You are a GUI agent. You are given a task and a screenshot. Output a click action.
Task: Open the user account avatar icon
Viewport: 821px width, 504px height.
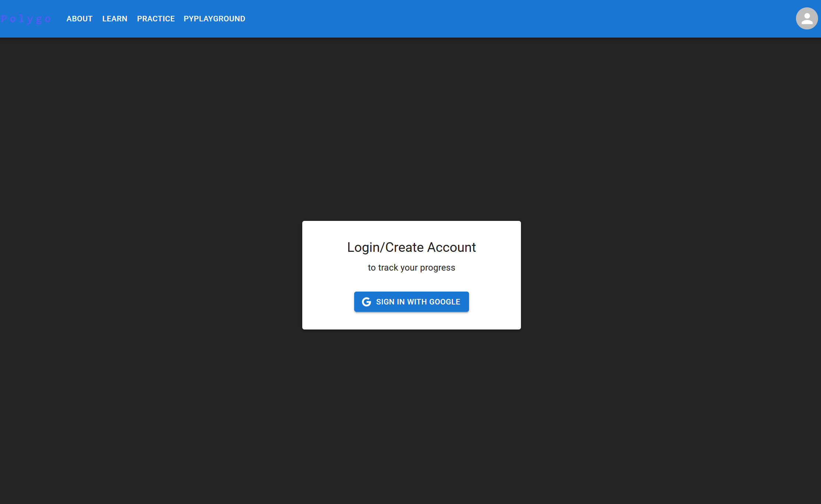[806, 18]
